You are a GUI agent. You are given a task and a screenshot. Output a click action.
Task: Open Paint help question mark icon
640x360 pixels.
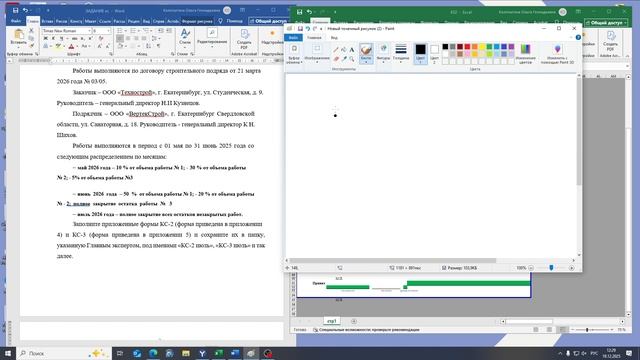(x=578, y=37)
